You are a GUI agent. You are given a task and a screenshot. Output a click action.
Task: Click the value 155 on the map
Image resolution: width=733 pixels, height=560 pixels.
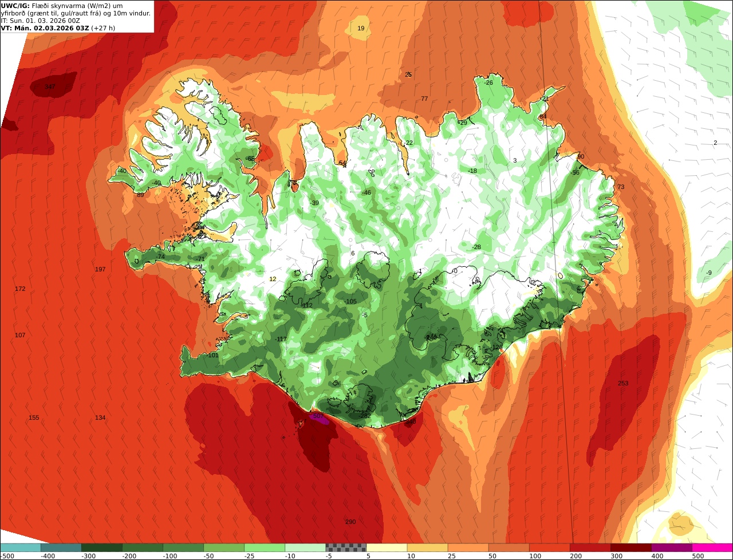point(34,418)
